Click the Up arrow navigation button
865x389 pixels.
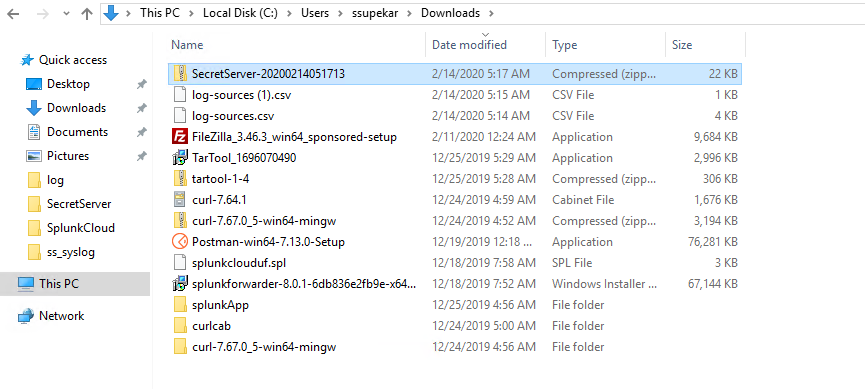(x=87, y=14)
